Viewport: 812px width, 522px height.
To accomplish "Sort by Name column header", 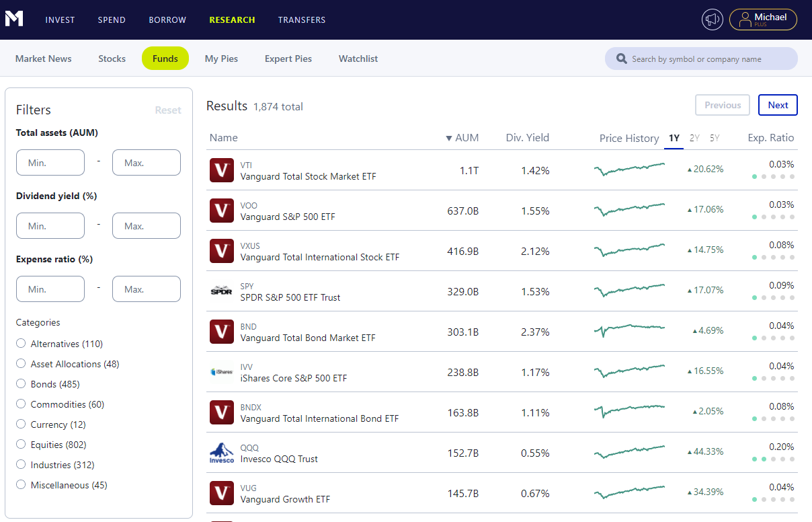I will coord(224,138).
